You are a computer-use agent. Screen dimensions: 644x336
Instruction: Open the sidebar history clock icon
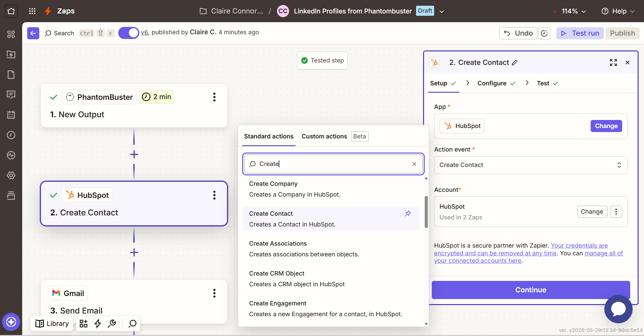(11, 135)
